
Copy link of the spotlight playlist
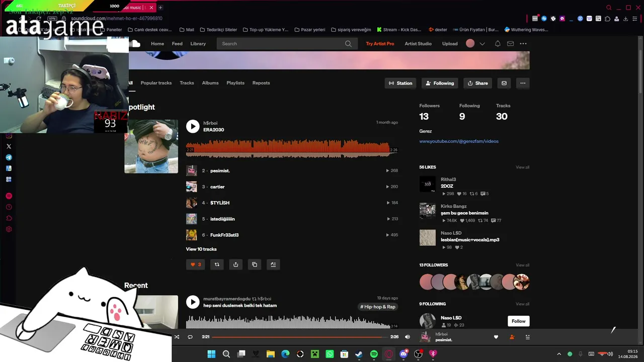pyautogui.click(x=255, y=264)
